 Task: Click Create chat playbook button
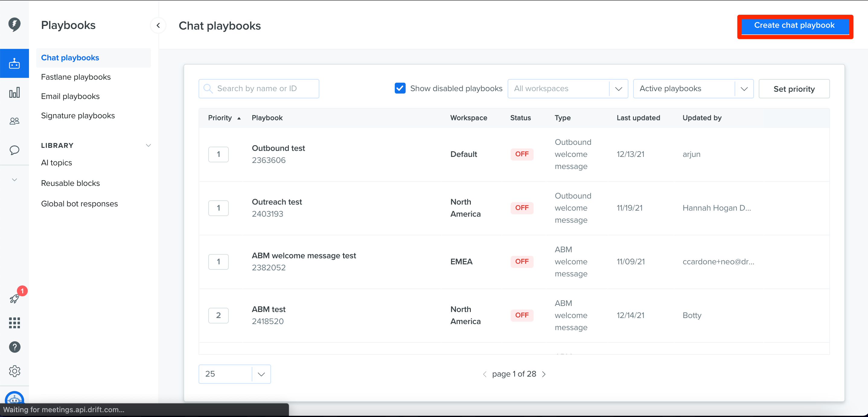[795, 26]
